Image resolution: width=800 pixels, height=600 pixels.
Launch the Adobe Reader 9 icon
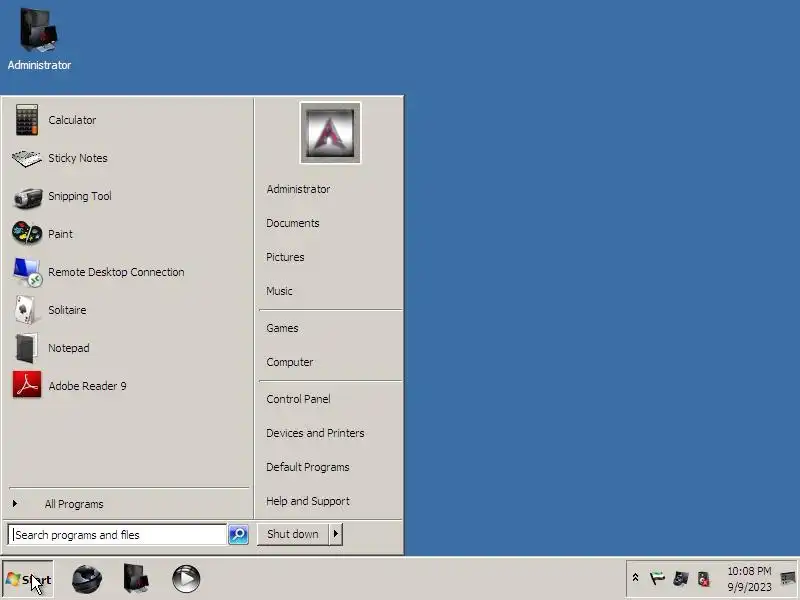[27, 385]
